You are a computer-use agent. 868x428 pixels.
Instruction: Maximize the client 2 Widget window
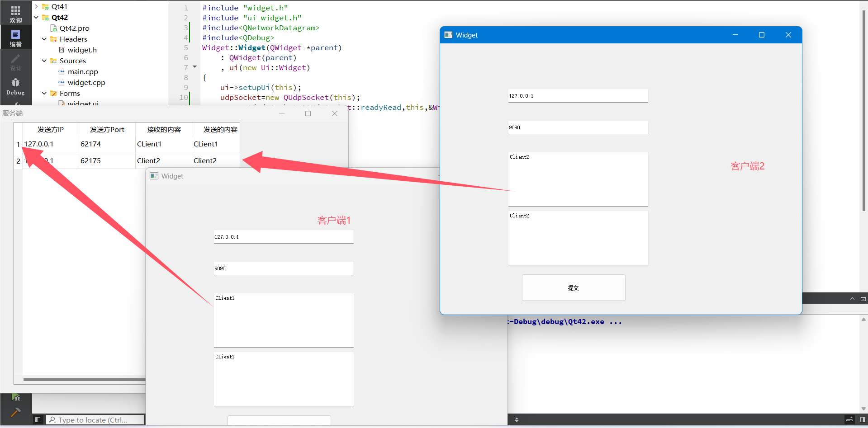pos(762,35)
